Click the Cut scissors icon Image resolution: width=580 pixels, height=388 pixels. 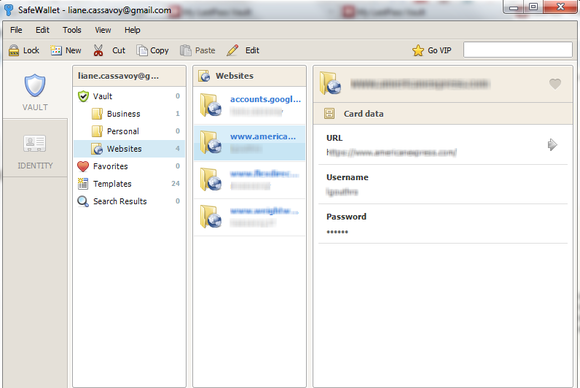(98, 50)
